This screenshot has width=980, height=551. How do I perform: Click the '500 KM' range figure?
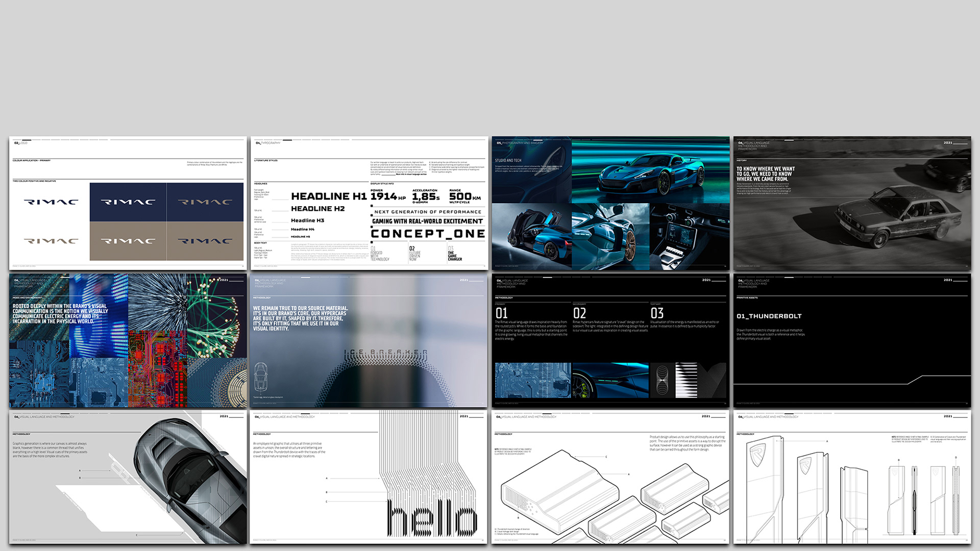(465, 196)
